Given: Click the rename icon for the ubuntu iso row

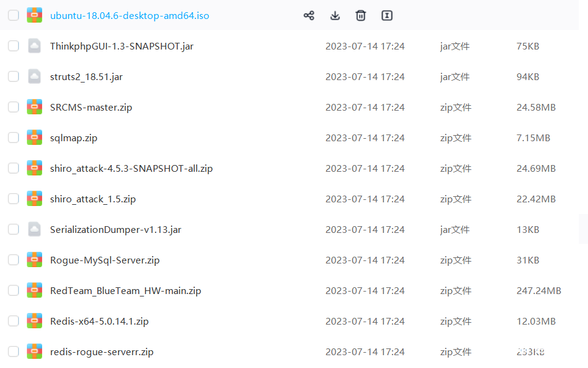Looking at the screenshot, I should click(x=387, y=15).
